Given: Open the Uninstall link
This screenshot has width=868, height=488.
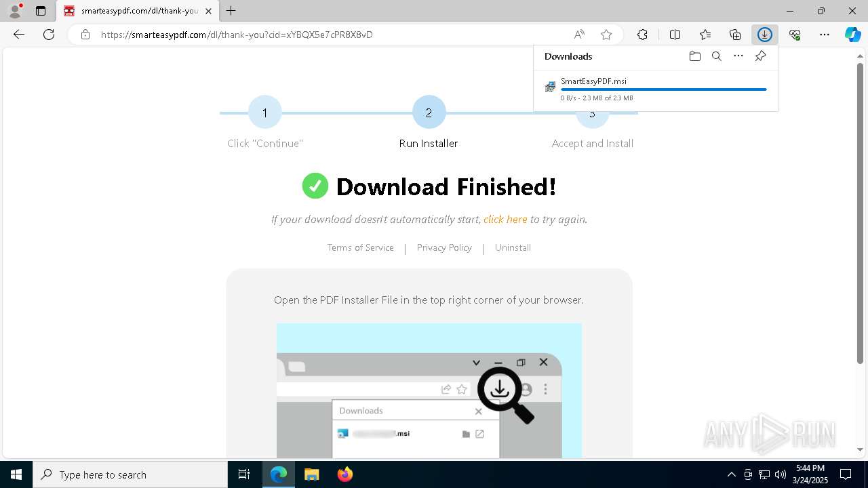Looking at the screenshot, I should tap(513, 248).
